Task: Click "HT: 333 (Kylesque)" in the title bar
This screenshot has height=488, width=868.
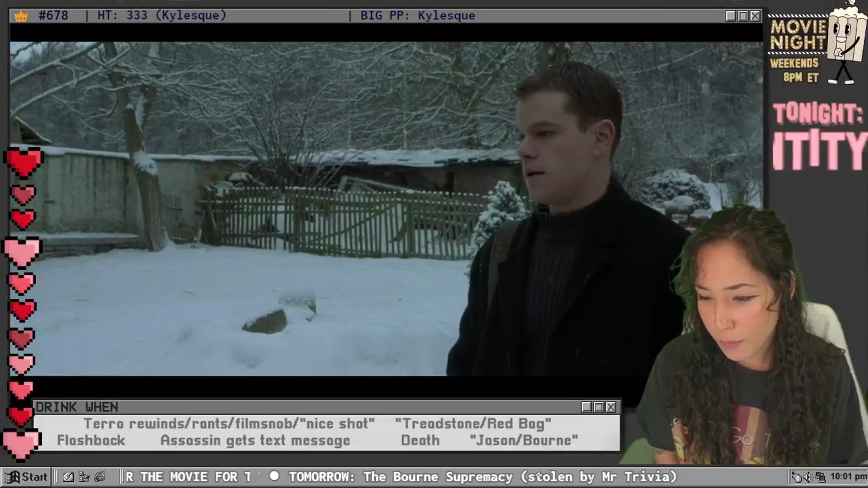Action: (162, 16)
